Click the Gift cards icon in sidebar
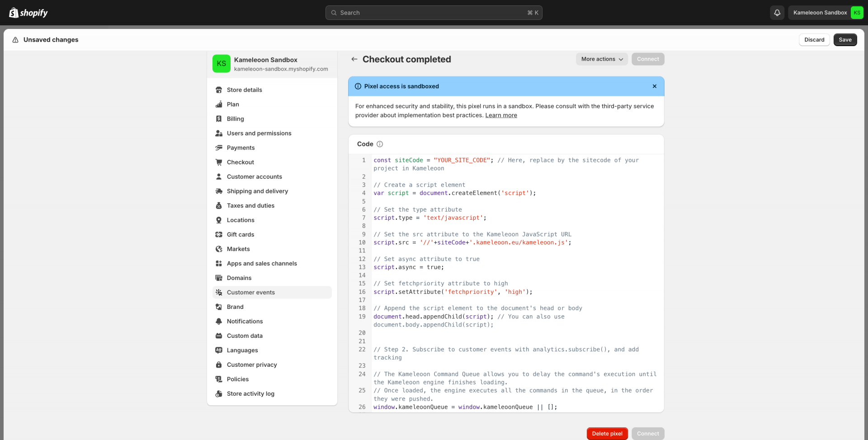Image resolution: width=868 pixels, height=440 pixels. pyautogui.click(x=219, y=235)
